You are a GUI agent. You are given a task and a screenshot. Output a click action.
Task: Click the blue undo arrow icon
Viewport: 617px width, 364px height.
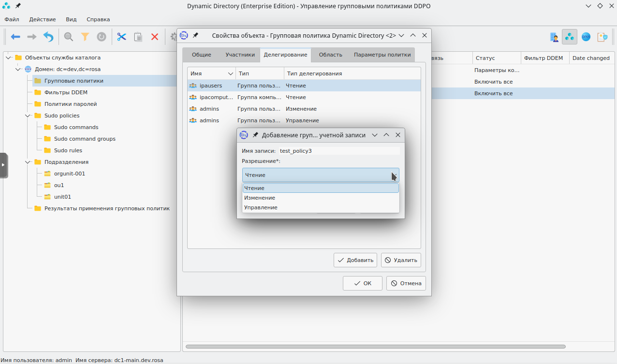coord(48,37)
